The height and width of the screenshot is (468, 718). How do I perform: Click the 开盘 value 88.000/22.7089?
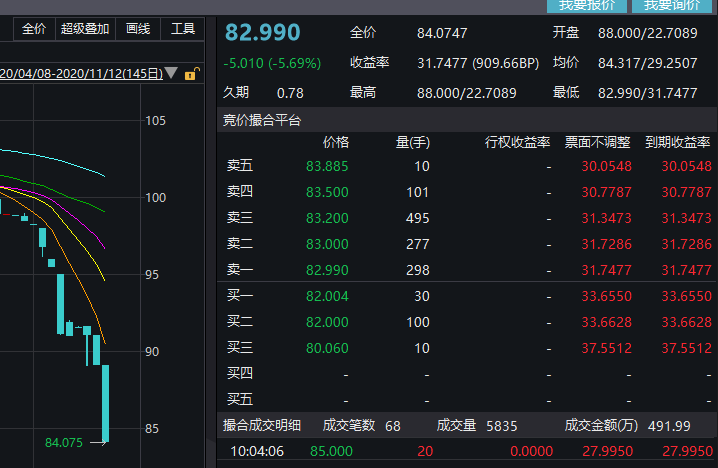click(647, 33)
